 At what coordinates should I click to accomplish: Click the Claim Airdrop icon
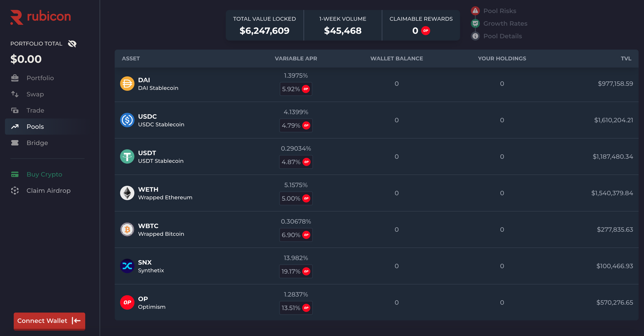tap(15, 191)
